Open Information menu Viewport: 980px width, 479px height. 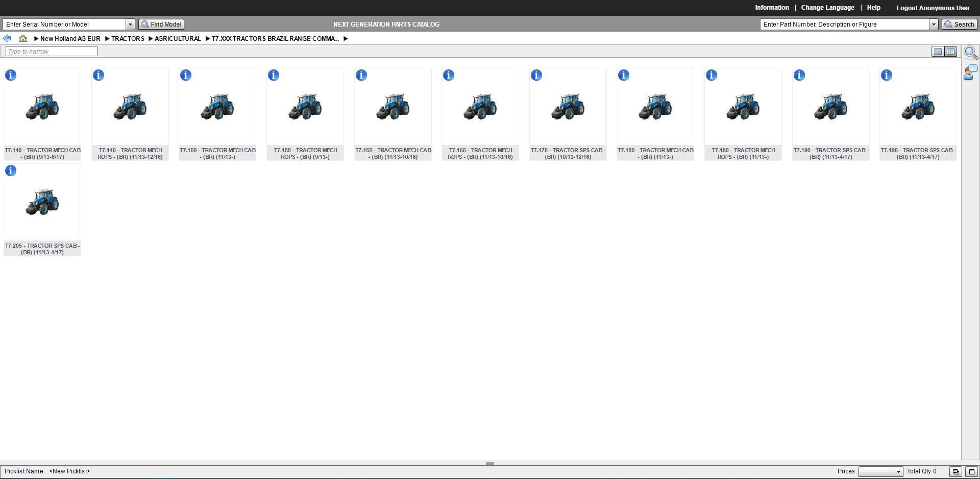tap(772, 8)
